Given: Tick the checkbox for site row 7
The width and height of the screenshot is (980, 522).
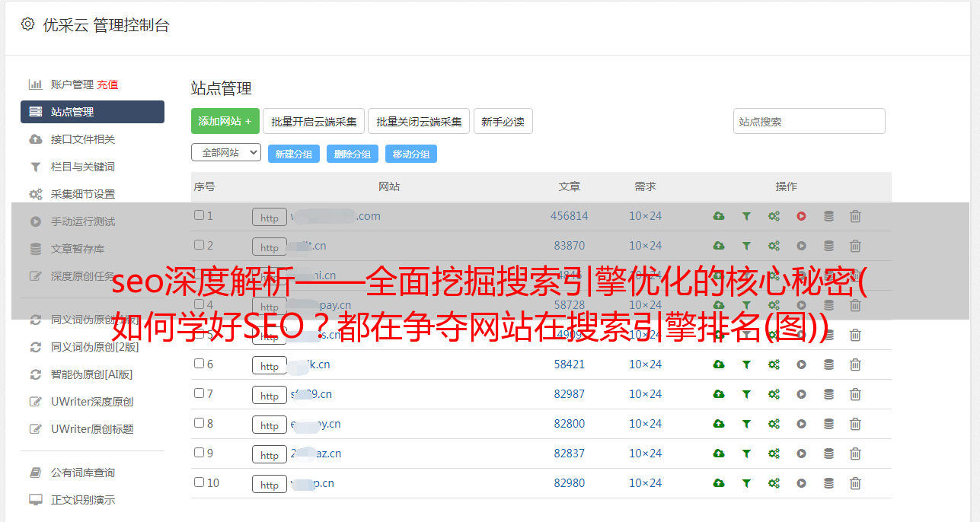Looking at the screenshot, I should pyautogui.click(x=199, y=393).
